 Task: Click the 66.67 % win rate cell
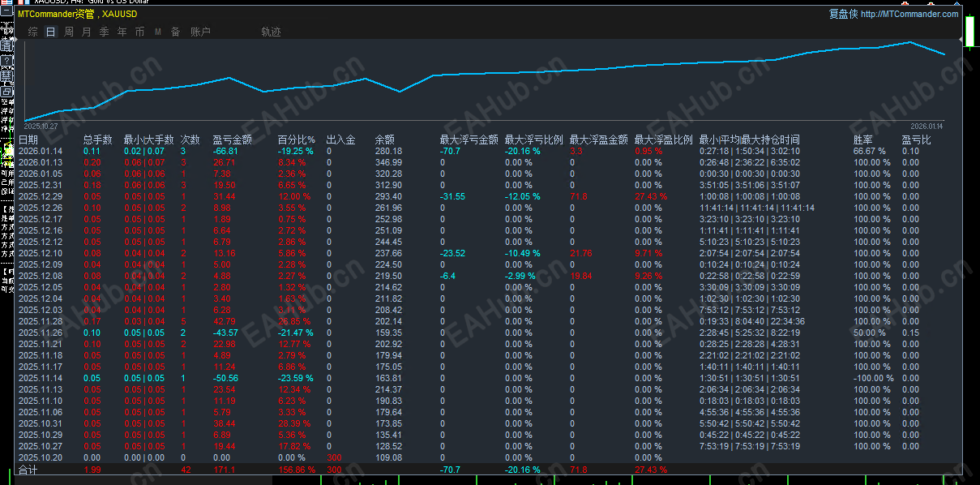pos(871,151)
